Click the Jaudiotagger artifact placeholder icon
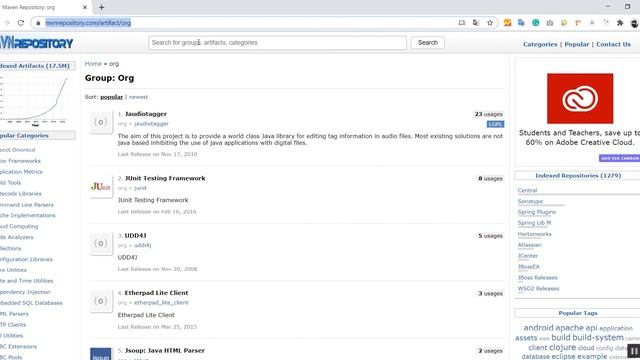Screen dimensions: 640x360 pos(101,122)
